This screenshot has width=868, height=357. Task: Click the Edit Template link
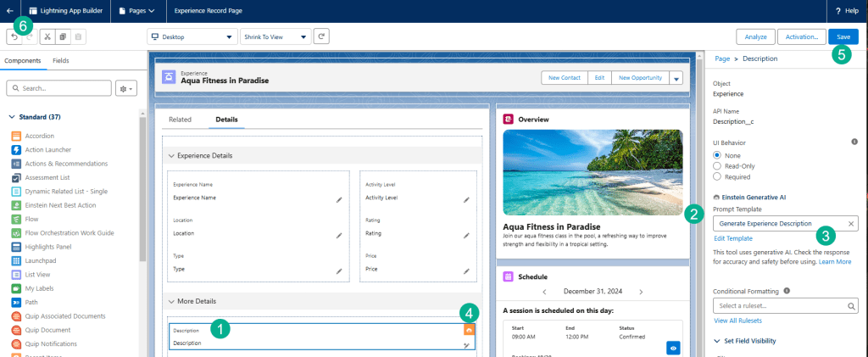click(x=733, y=239)
